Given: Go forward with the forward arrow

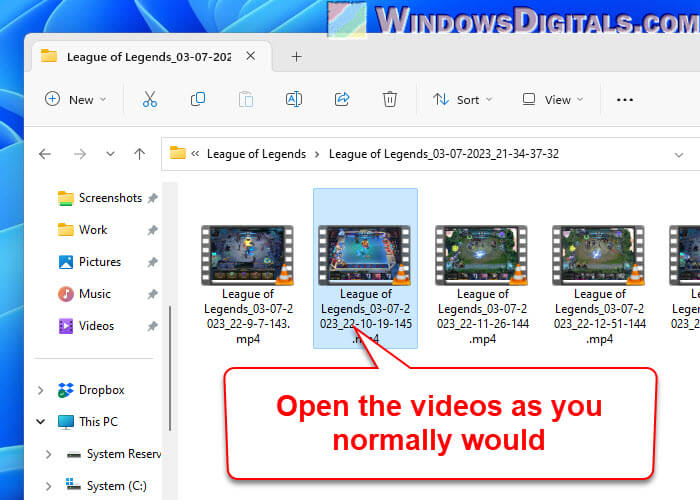Looking at the screenshot, I should pyautogui.click(x=80, y=154).
